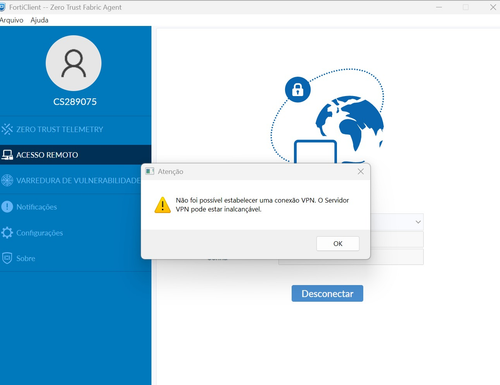This screenshot has height=385, width=500.
Task: Minimize the FortiClient window
Action: tap(439, 7)
